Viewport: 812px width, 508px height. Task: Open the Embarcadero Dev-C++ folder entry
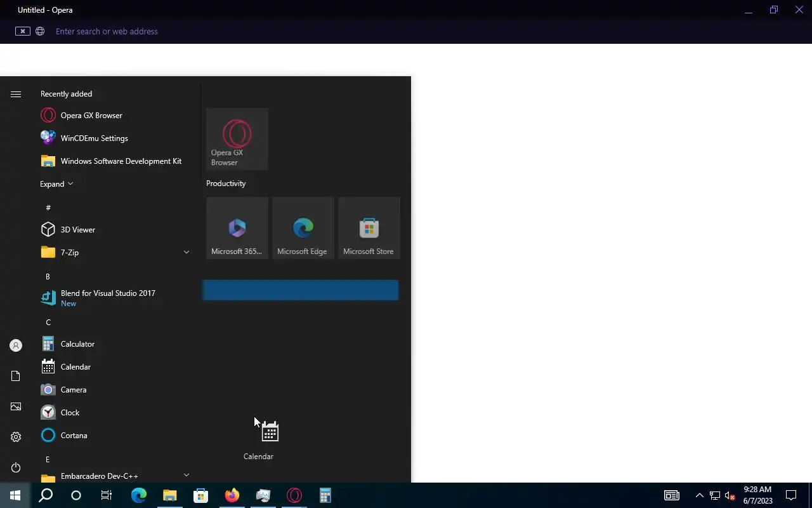pos(114,476)
